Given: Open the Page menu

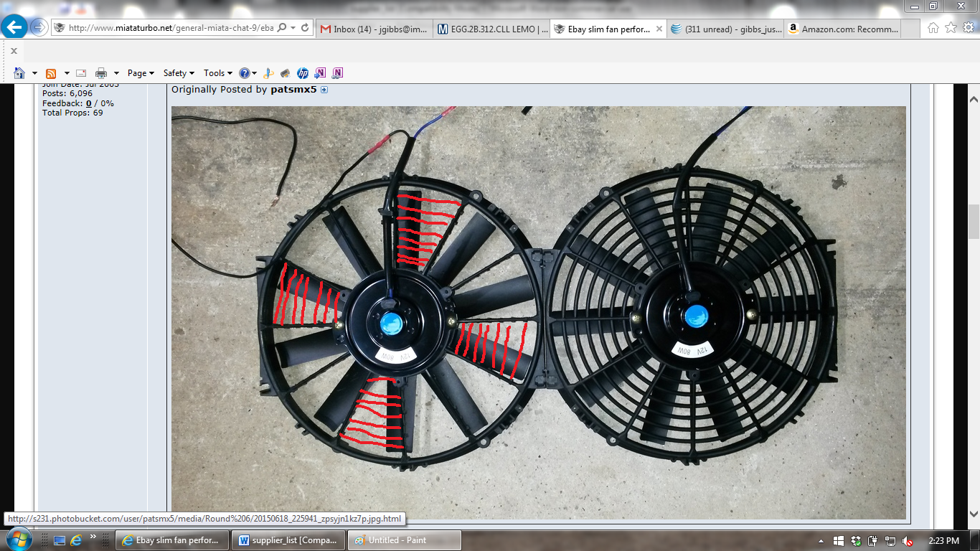Looking at the screenshot, I should pos(141,73).
